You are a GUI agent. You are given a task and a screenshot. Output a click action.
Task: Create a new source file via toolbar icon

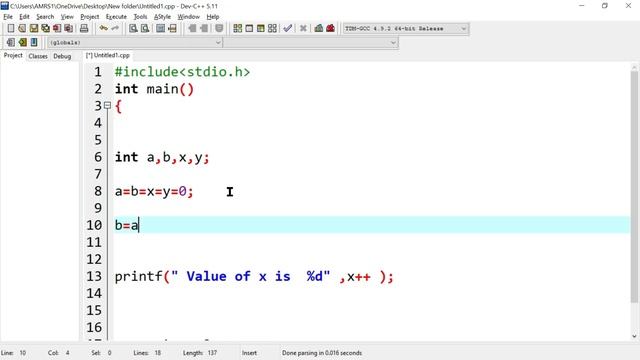click(x=11, y=28)
